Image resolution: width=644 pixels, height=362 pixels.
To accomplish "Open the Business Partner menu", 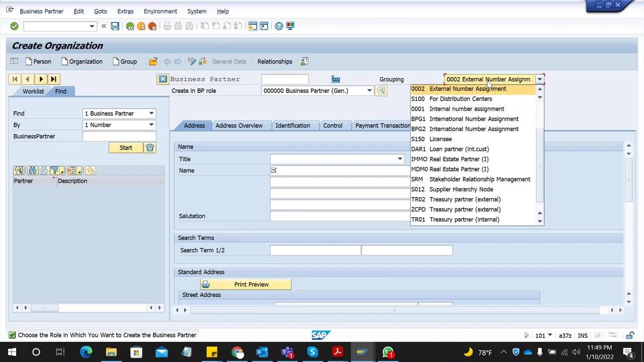I will point(41,11).
